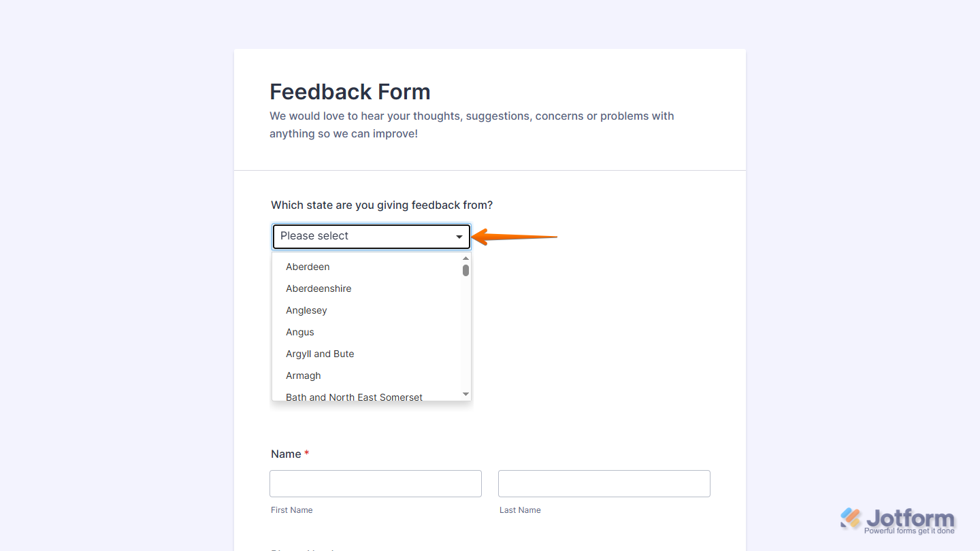
Task: Click the 'Please select' placeholder text
Action: click(314, 236)
